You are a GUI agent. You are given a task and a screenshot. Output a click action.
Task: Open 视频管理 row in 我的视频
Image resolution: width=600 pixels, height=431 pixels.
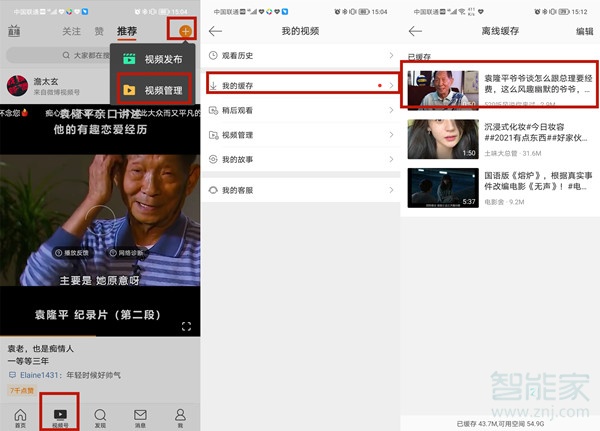point(301,135)
